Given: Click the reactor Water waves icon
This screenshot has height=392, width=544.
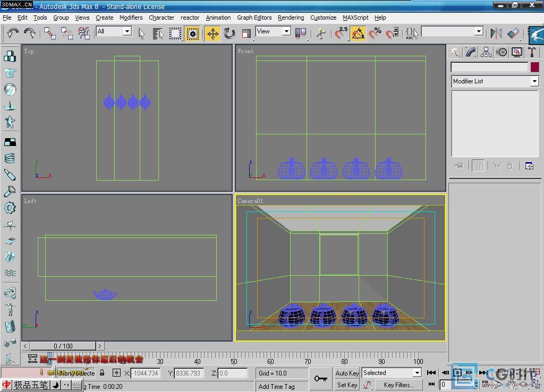Looking at the screenshot, I should pos(10,272).
